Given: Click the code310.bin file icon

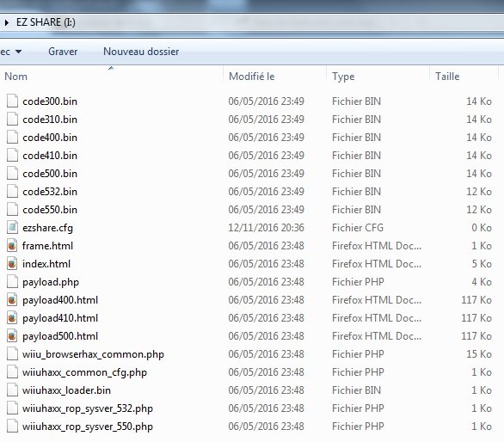Looking at the screenshot, I should [12, 119].
